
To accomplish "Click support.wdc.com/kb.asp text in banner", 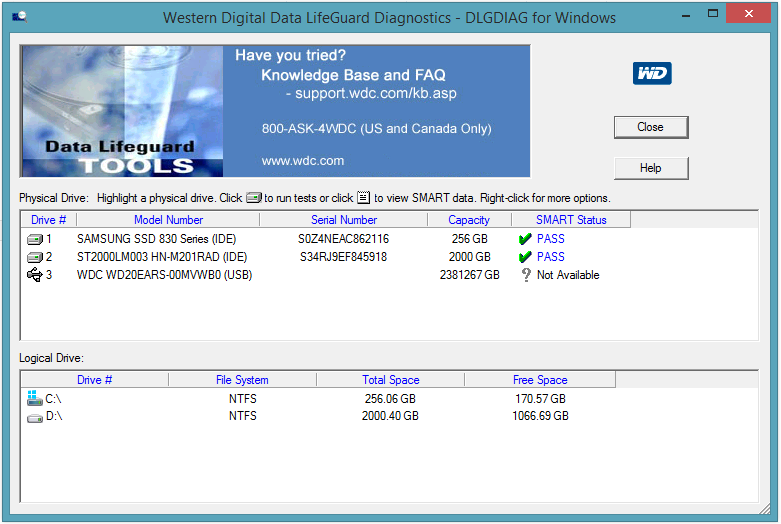I will click(x=376, y=94).
